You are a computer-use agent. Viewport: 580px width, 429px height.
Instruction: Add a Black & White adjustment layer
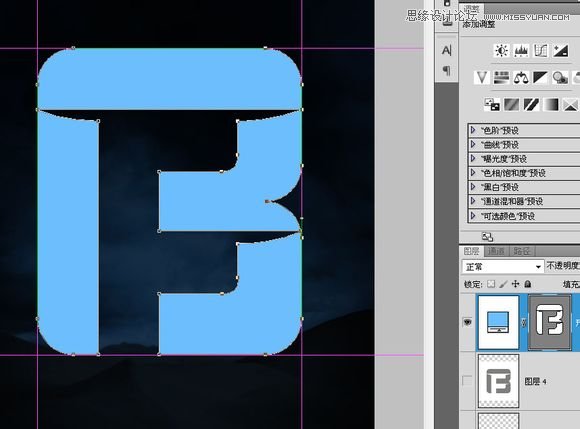tap(540, 78)
